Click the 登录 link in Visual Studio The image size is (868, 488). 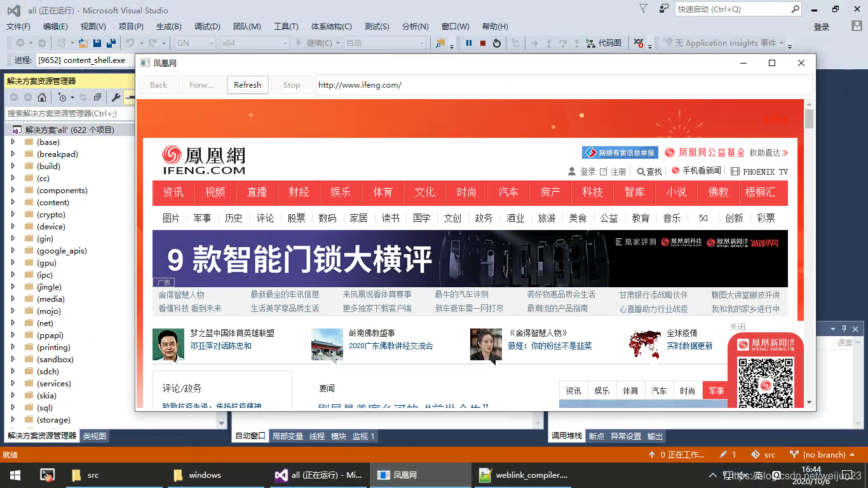pos(822,27)
